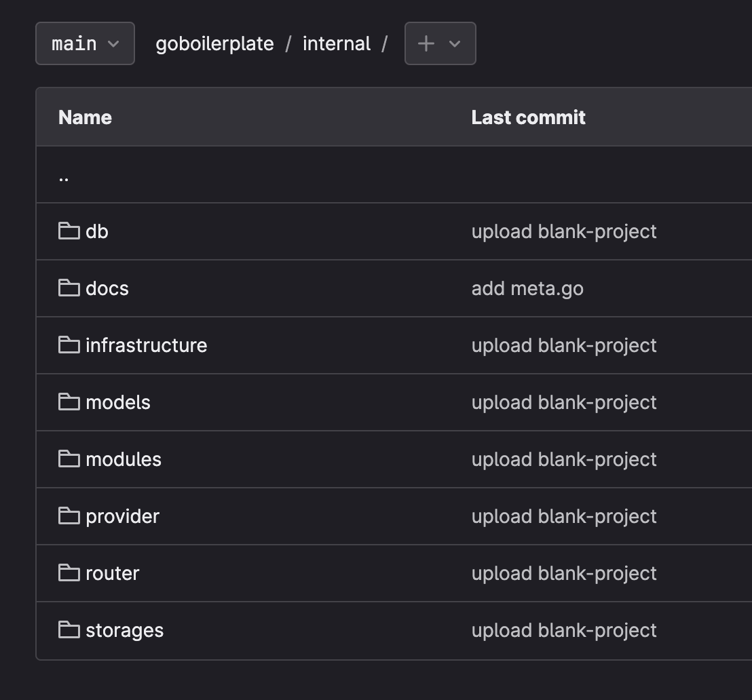This screenshot has height=700, width=752.
Task: Click the provider folder icon
Action: pyautogui.click(x=69, y=516)
